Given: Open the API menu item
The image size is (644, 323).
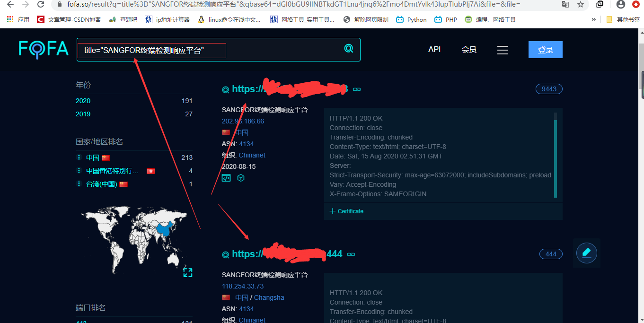Looking at the screenshot, I should tap(434, 49).
